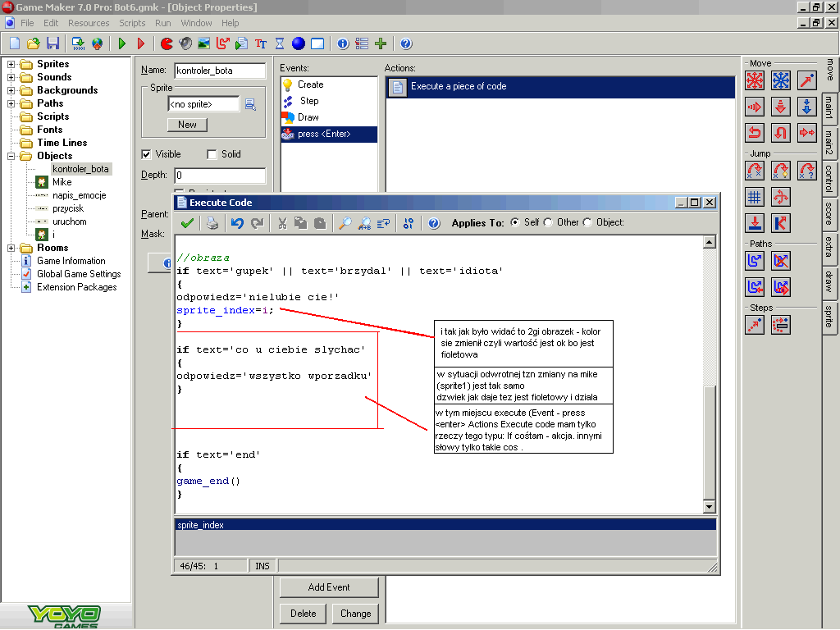
Task: Open the find magnifier in code editor
Action: click(345, 222)
